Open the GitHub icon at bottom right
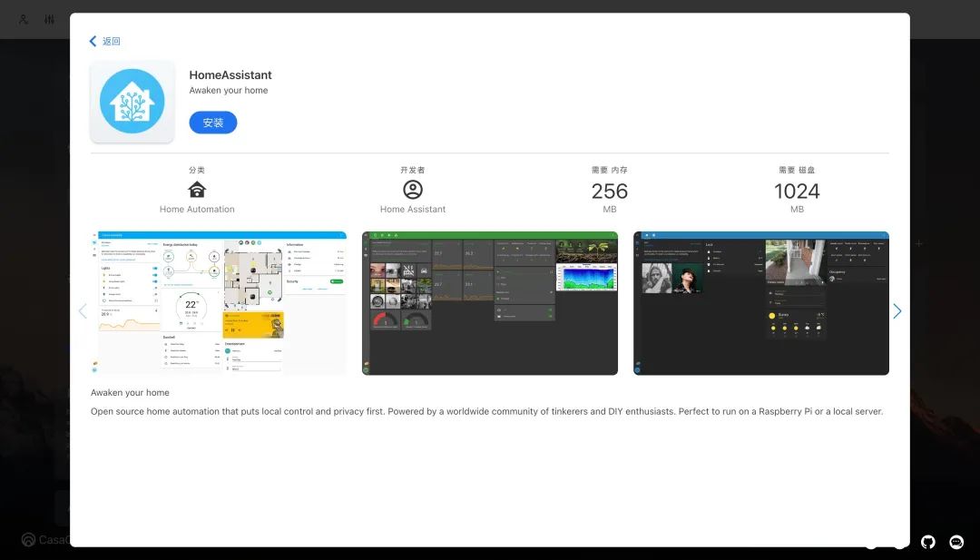Screen dimensions: 980x560 [x=928, y=541]
